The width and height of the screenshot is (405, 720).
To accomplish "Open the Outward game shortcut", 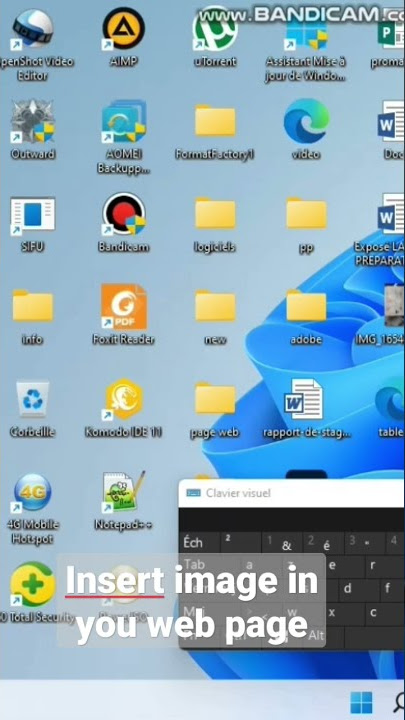I will (x=33, y=122).
